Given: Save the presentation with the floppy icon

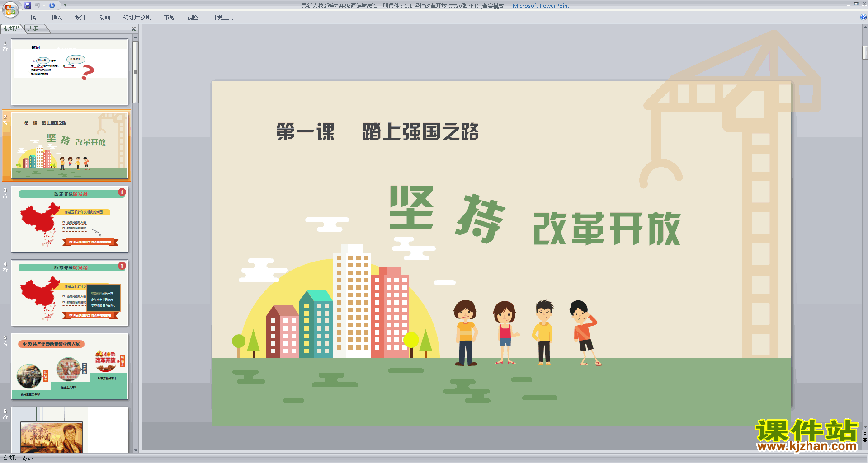Looking at the screenshot, I should tap(28, 5).
